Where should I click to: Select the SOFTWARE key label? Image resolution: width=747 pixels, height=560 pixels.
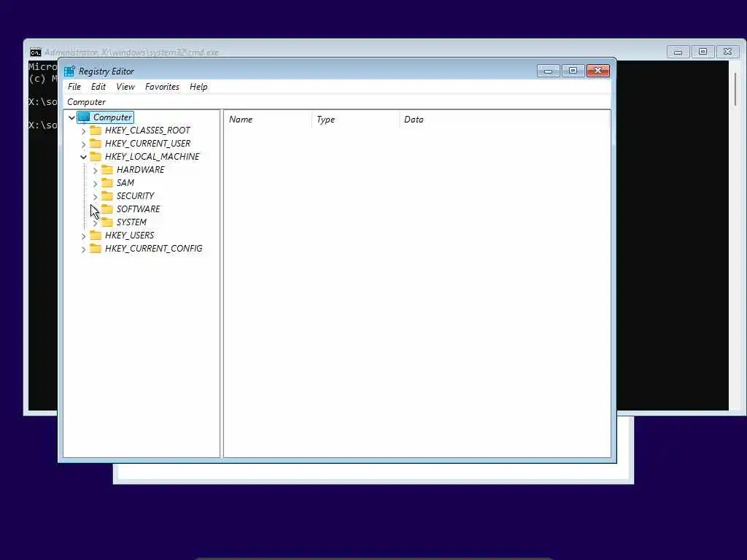point(138,209)
